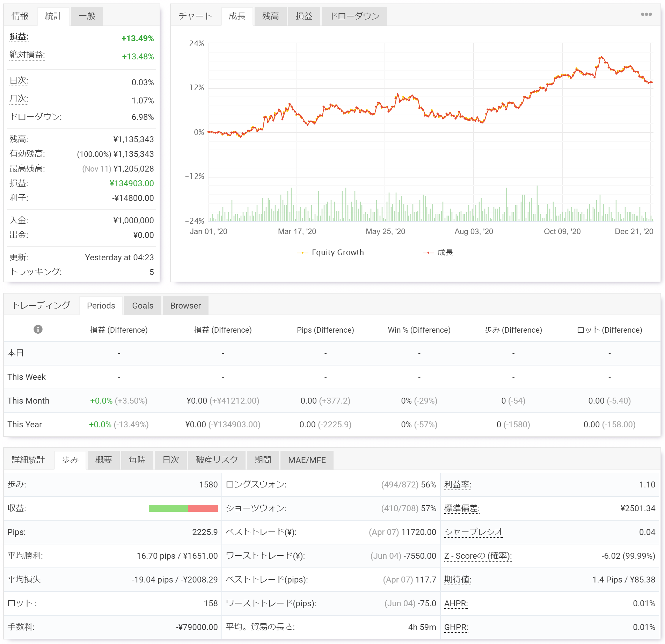Click the 2225.9 Pips value
Viewport: 665px width, 644px height.
[205, 532]
